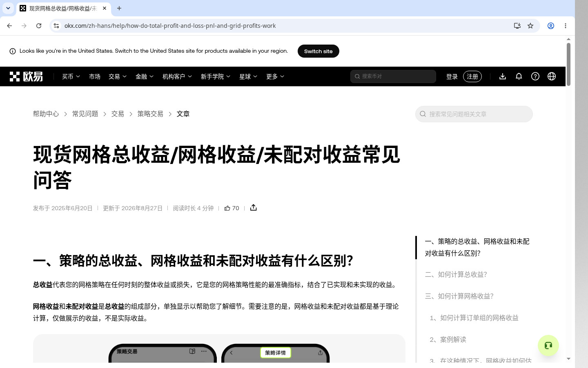Viewport: 588px width, 368px height.
Task: Click the 登录 login link
Action: pyautogui.click(x=452, y=76)
